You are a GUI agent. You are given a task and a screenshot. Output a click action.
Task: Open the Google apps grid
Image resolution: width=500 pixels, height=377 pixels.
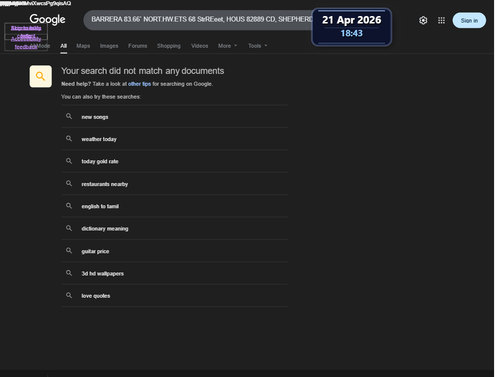(441, 20)
